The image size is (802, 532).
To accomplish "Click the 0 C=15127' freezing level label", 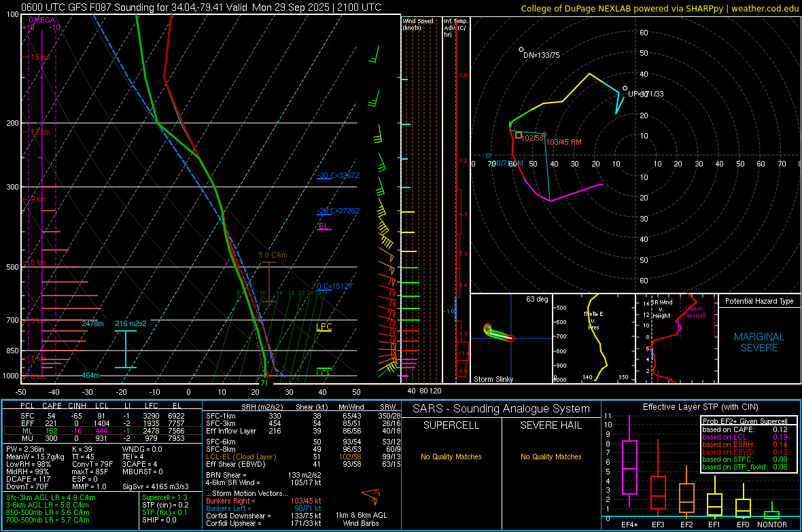I will 335,287.
